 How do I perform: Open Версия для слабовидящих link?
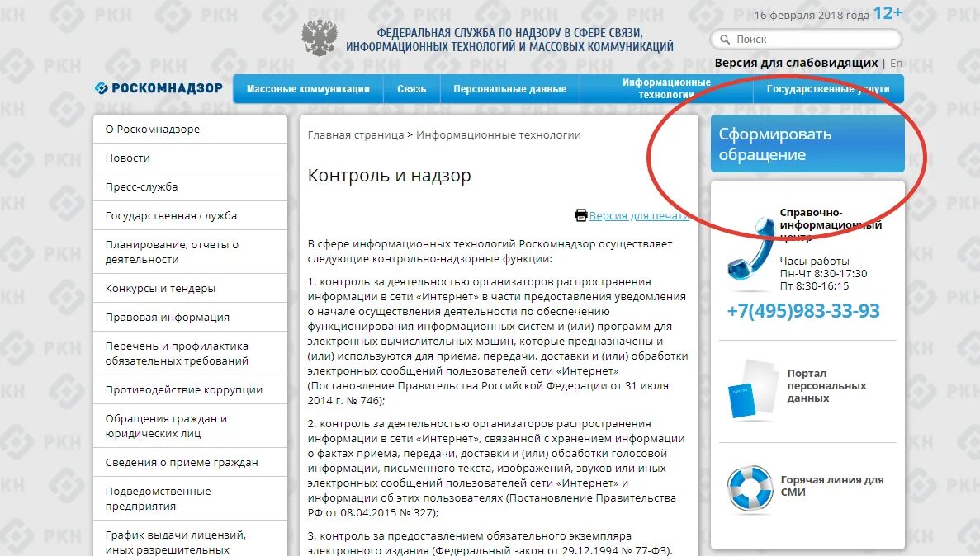click(x=796, y=63)
